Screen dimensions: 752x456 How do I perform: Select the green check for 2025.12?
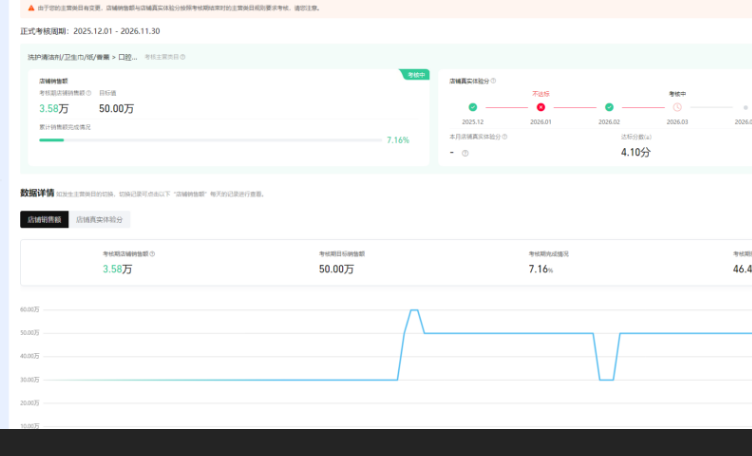pos(473,107)
